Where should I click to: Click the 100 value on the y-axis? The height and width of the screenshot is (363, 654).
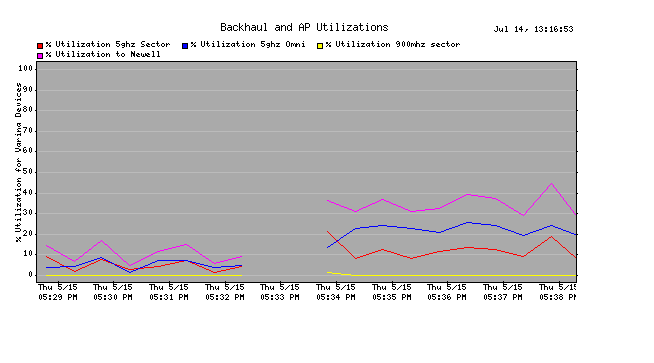coord(25,68)
